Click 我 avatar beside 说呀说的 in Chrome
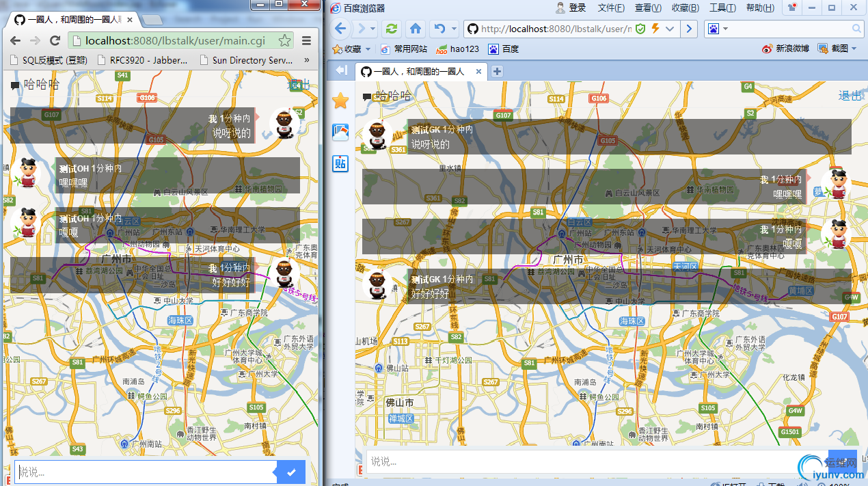The height and width of the screenshot is (486, 868). coord(284,125)
